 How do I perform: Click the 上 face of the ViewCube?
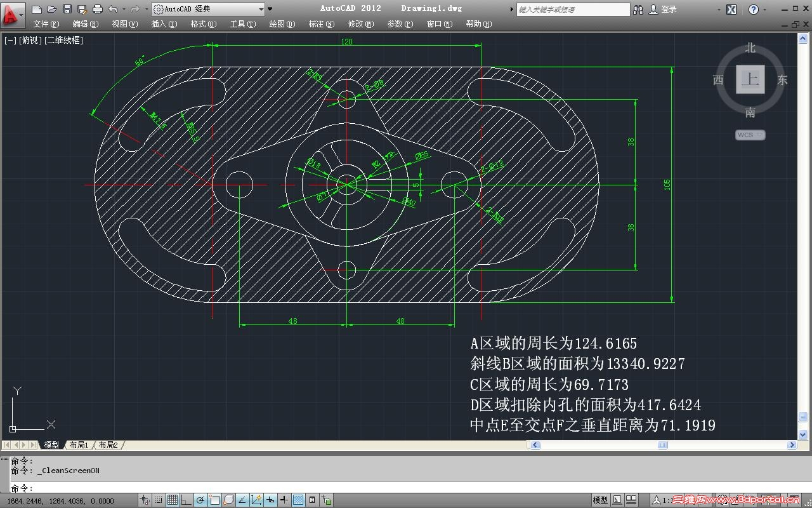point(750,80)
